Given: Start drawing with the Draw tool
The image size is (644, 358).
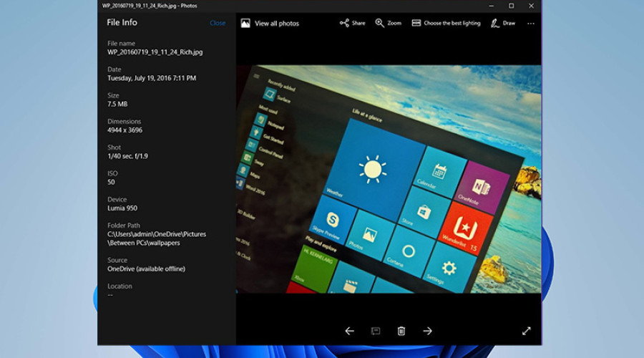Looking at the screenshot, I should pos(503,24).
